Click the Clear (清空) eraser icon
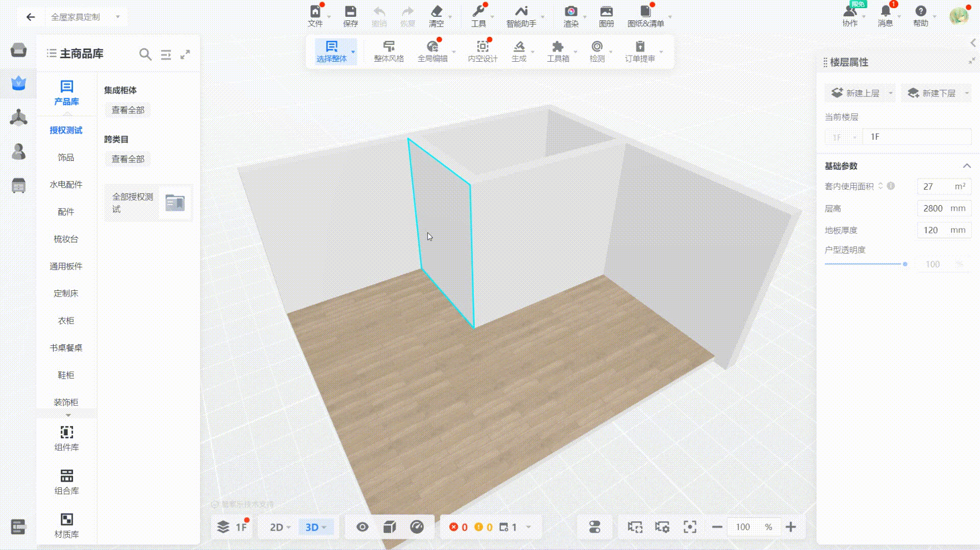The image size is (980, 550). coord(436,16)
